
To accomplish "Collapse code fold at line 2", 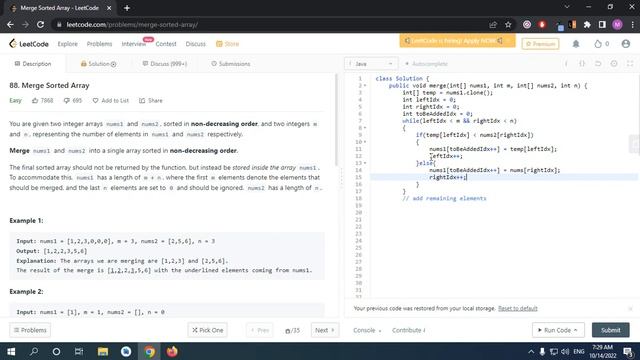I will [x=365, y=86].
